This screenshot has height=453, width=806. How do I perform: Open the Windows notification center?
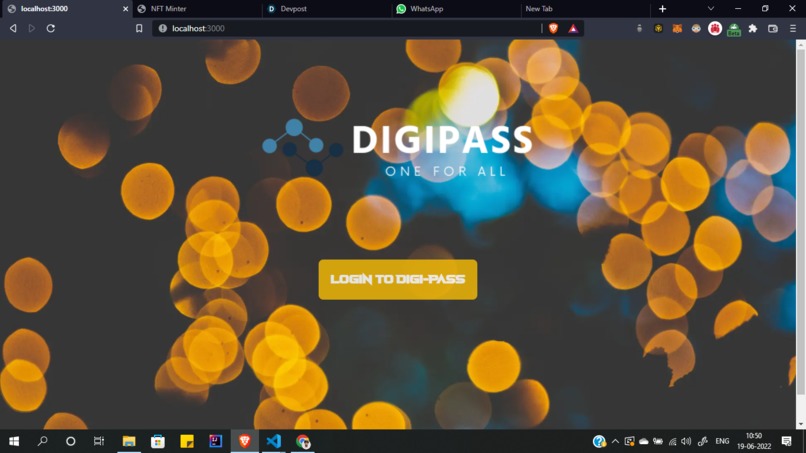[786, 441]
